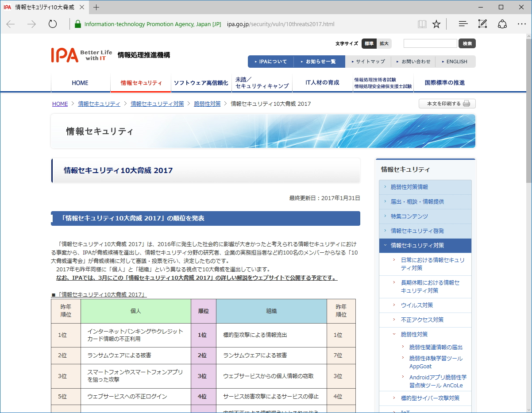Minimize the browser window

(480, 7)
